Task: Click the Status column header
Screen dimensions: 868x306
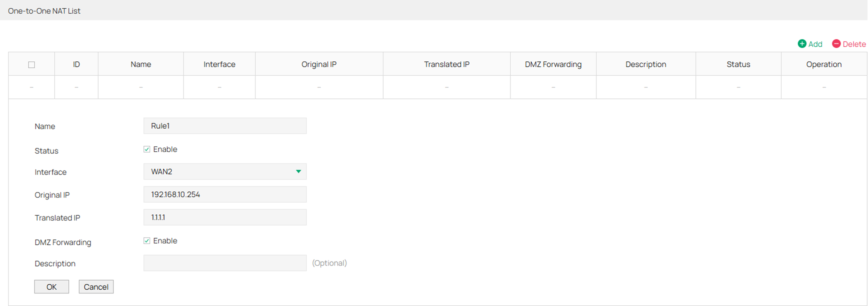Action: tap(738, 64)
